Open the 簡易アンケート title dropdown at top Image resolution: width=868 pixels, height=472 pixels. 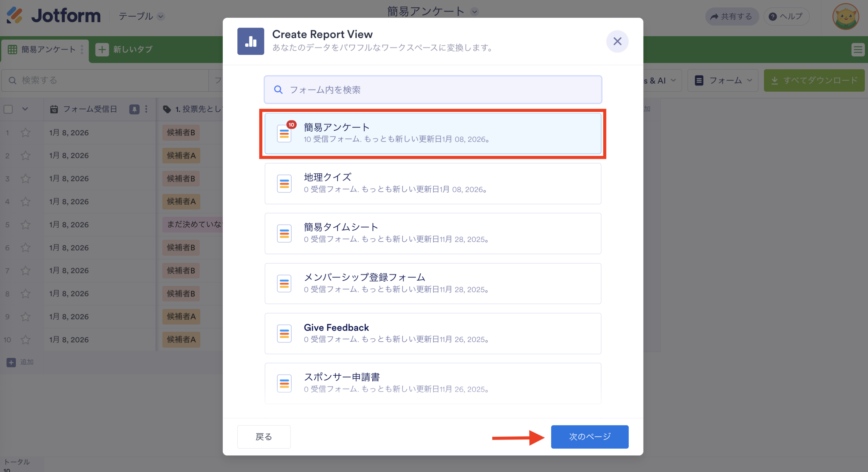[474, 11]
